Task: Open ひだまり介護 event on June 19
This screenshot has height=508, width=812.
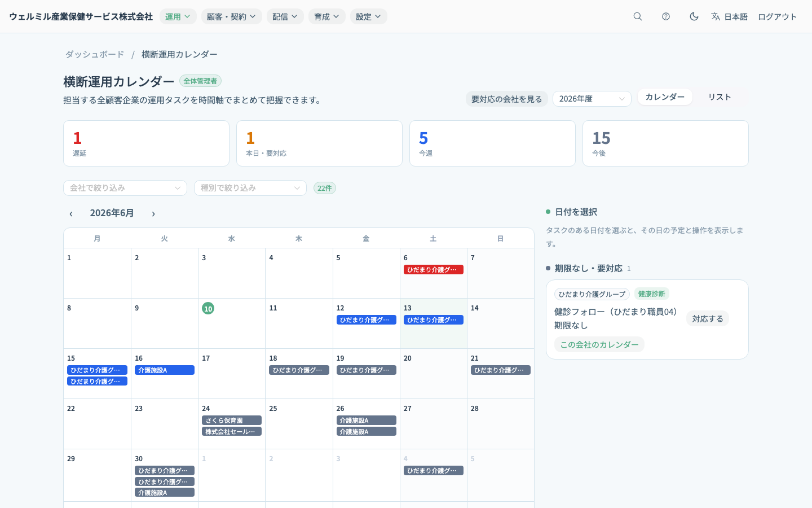Action: (366, 370)
